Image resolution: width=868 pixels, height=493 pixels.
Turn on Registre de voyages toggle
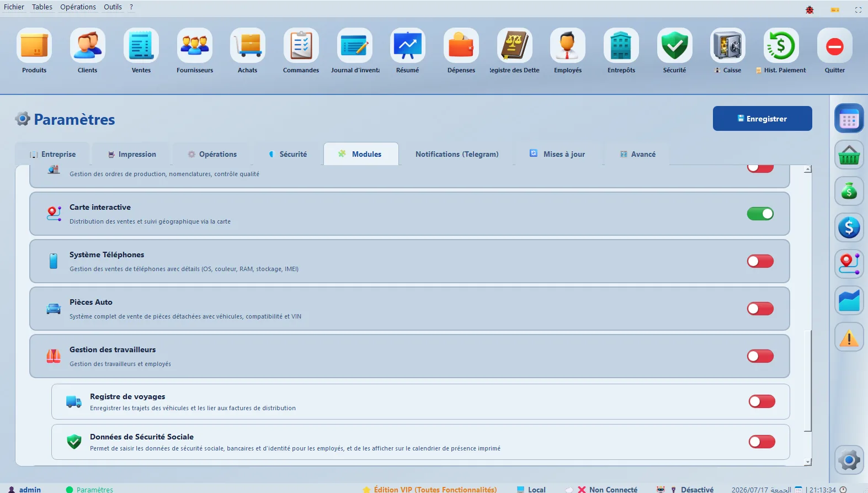[762, 401]
